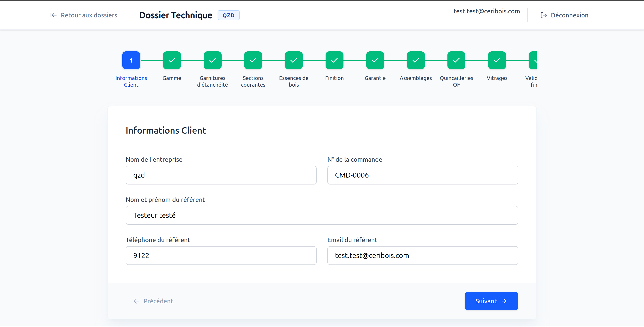
Task: Open the Sections courantes step icon
Action: [x=253, y=60]
